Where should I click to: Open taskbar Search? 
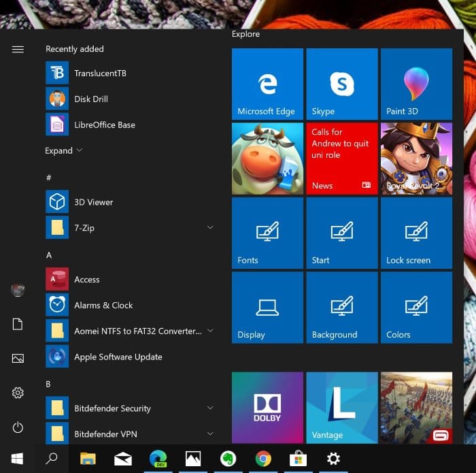(52, 459)
